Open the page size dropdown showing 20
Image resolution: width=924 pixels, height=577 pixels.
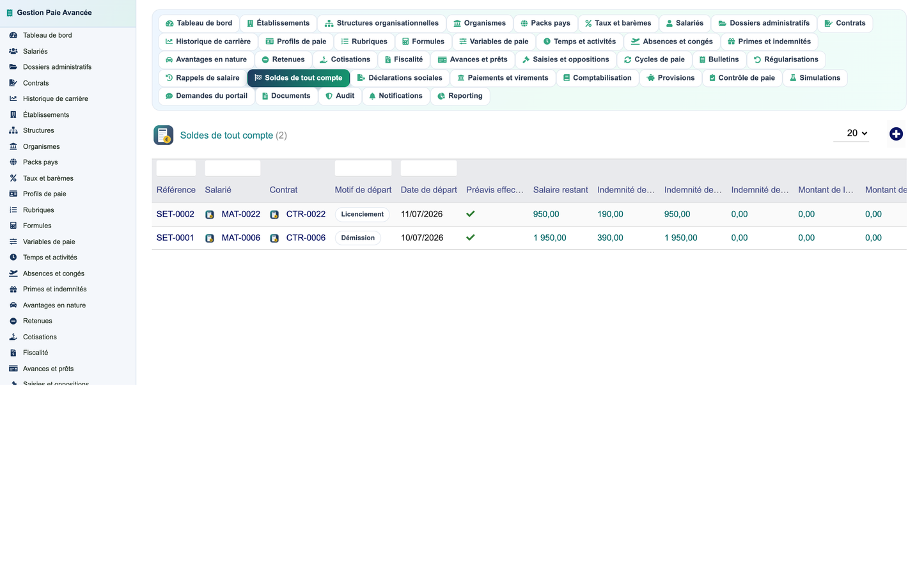pyautogui.click(x=851, y=133)
